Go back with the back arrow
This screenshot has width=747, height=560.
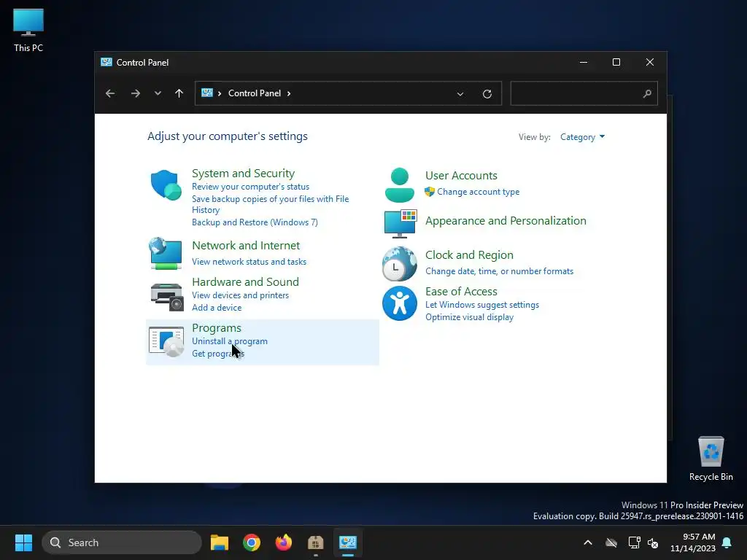[x=110, y=93]
